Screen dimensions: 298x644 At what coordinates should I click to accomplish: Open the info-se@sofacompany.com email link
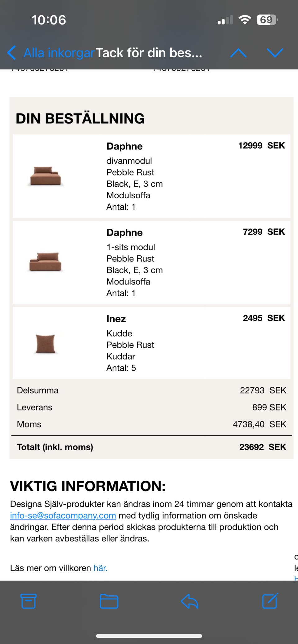[63, 515]
